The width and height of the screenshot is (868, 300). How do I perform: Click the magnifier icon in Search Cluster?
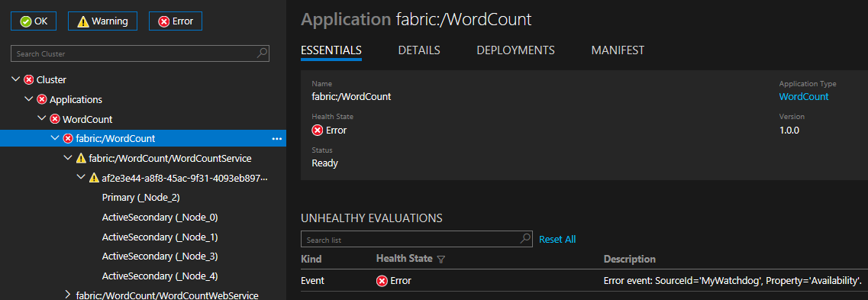pos(263,53)
